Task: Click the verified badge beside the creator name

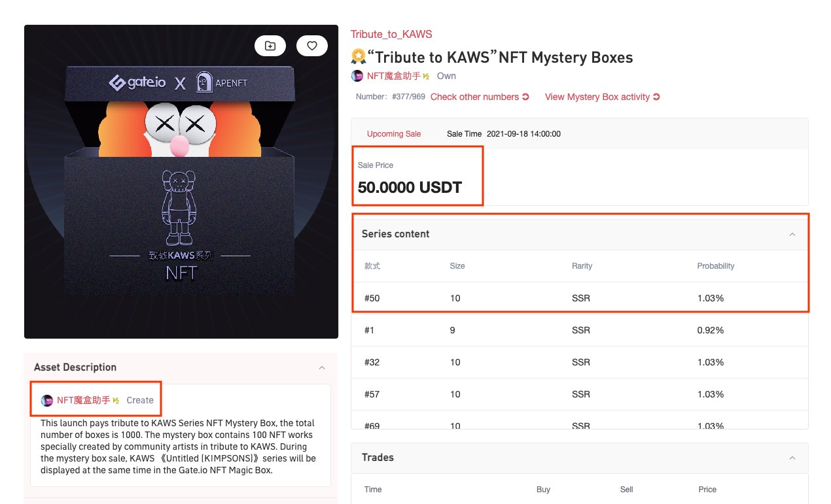Action: point(116,401)
